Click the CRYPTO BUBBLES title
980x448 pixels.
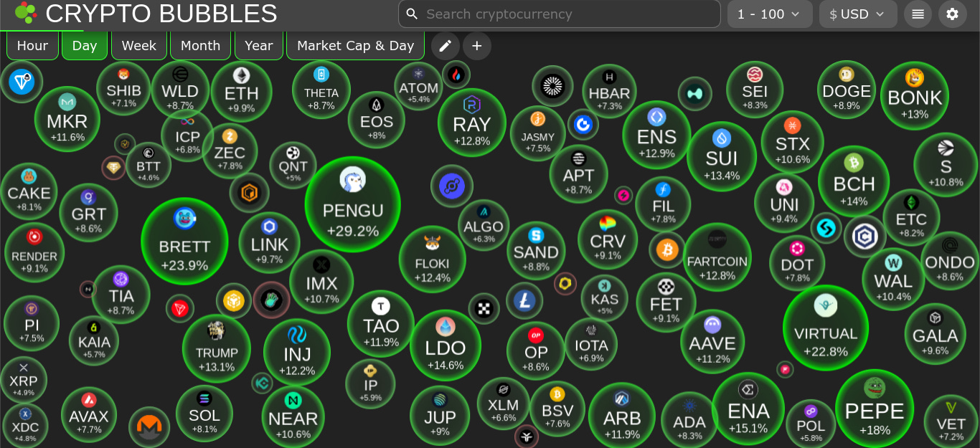(161, 13)
